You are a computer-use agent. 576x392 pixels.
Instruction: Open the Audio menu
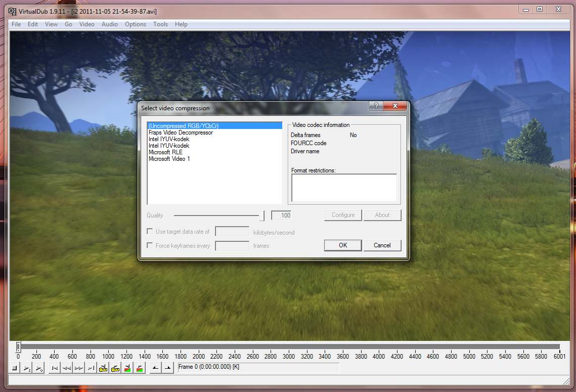point(109,24)
